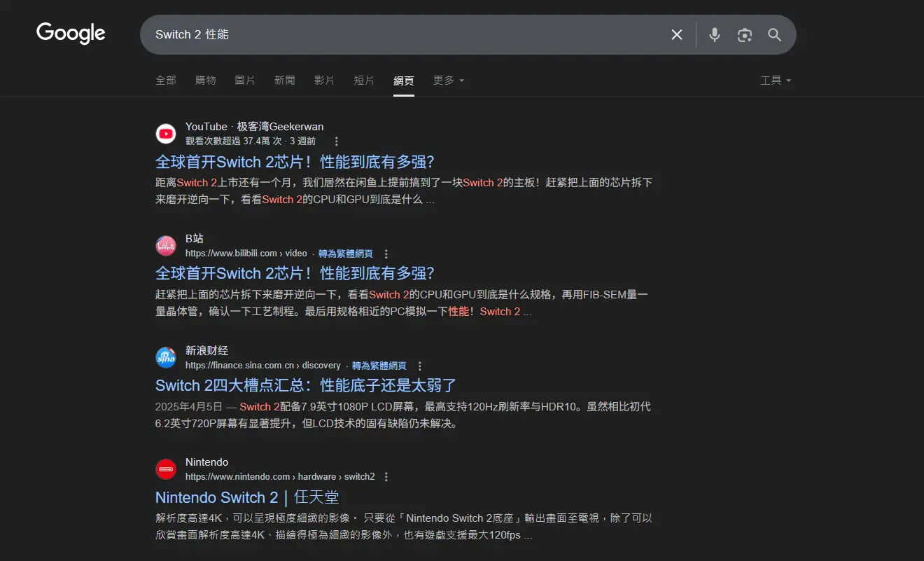Select the 影片 videos tab
The width and height of the screenshot is (924, 561).
(324, 81)
